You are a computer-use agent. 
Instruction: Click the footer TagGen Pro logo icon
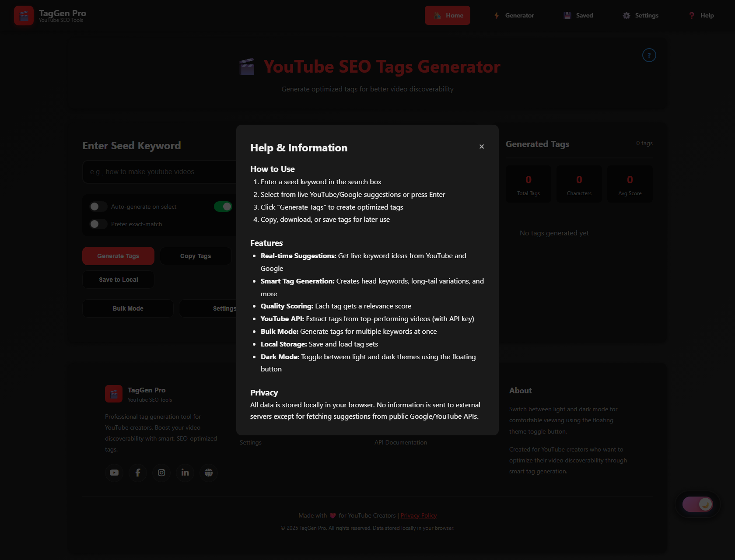tap(114, 394)
